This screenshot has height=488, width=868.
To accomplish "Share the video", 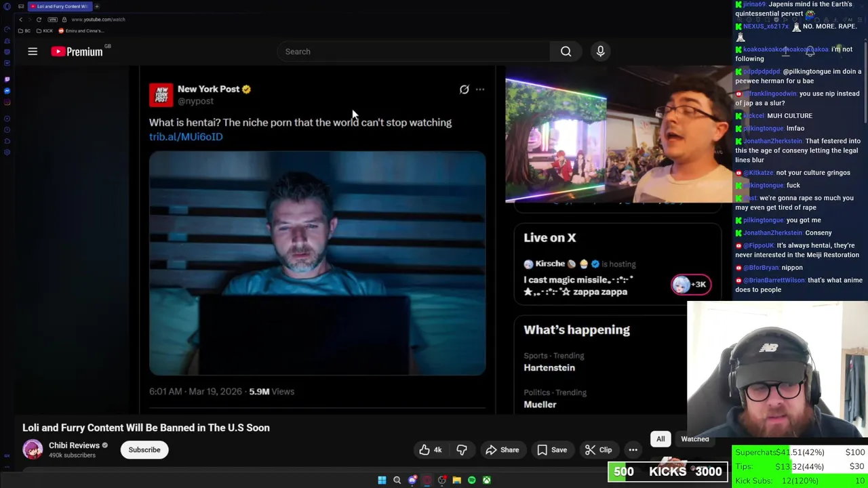I will tap(502, 449).
